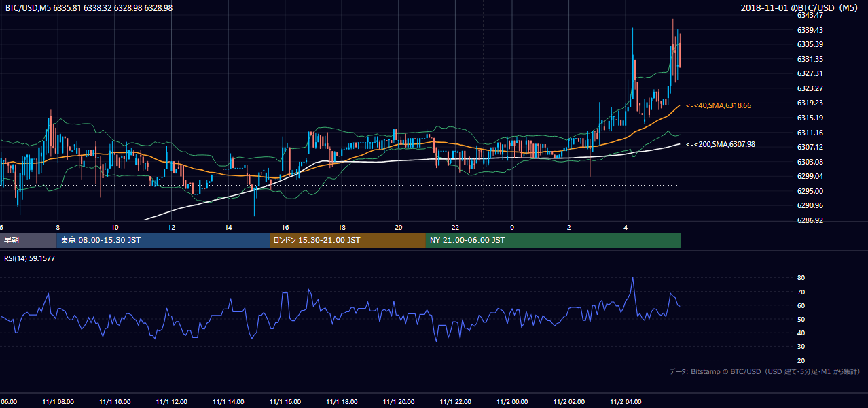The height and width of the screenshot is (408, 868).
Task: Click the 200 SMA 6307.98 label
Action: [x=720, y=144]
